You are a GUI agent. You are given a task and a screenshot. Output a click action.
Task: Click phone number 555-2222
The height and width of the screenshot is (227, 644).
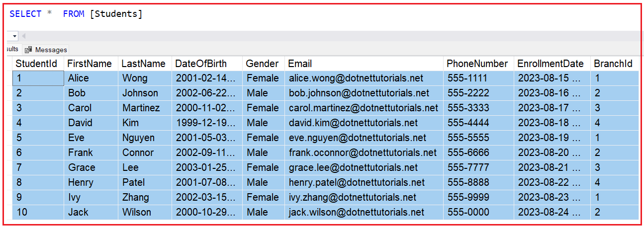coord(478,93)
